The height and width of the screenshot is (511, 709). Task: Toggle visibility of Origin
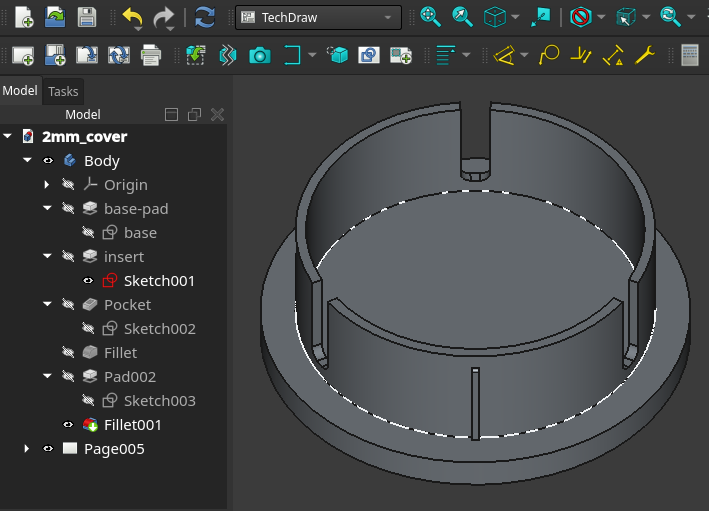[68, 185]
